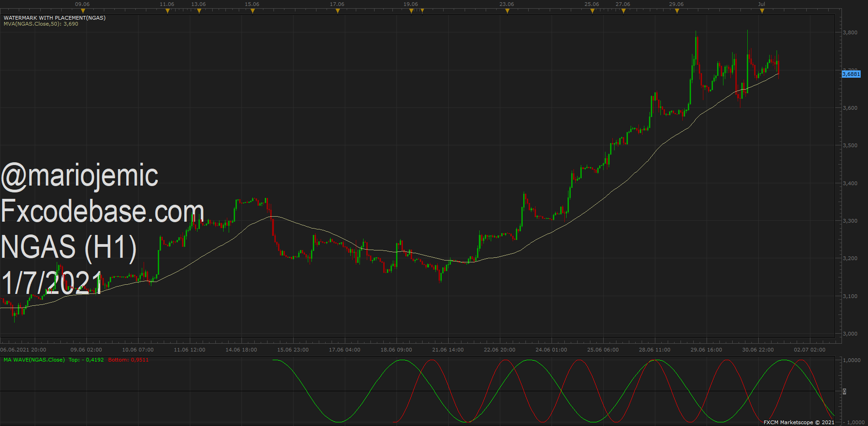Viewport: 868px width, 426px height.
Task: Click the yellow day marker under 25.06
Action: pyautogui.click(x=592, y=11)
